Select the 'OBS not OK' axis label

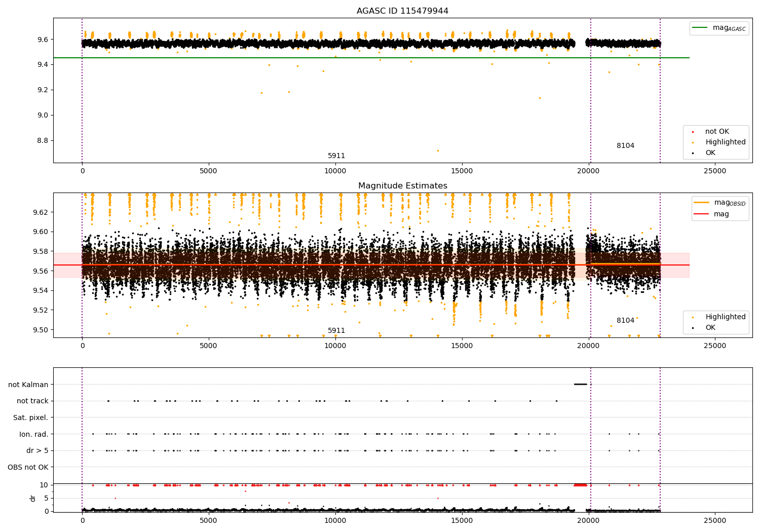coord(28,467)
